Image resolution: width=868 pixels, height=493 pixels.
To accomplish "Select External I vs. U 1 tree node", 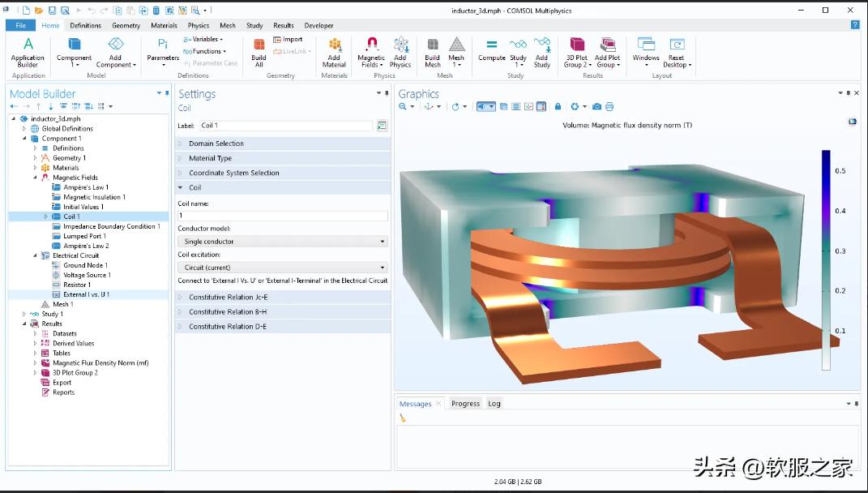I will click(87, 294).
